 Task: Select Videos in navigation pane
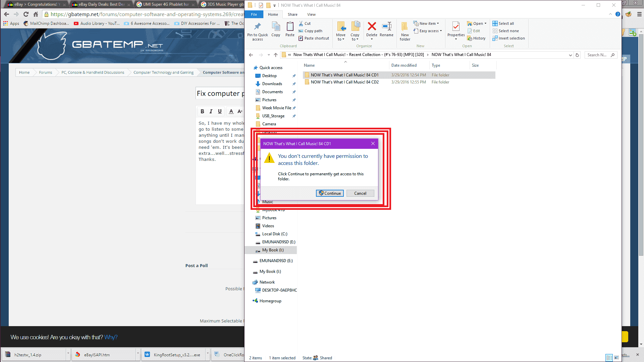pos(268,226)
